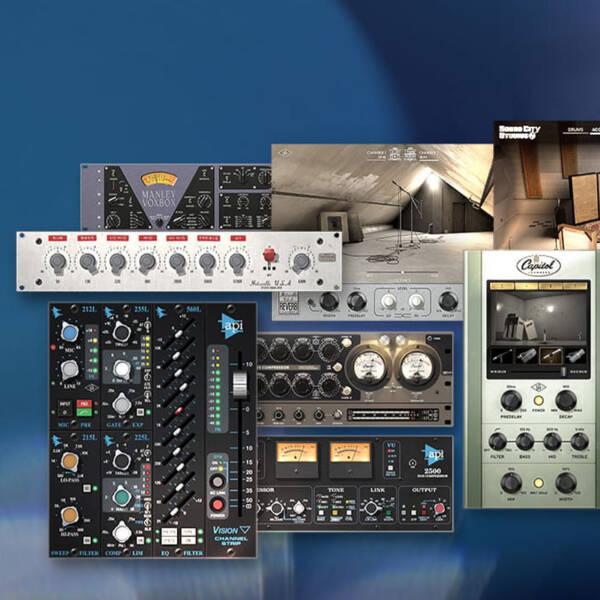
Task: Click the PREDELAY knob in Capitol Chambers
Action: [511, 401]
